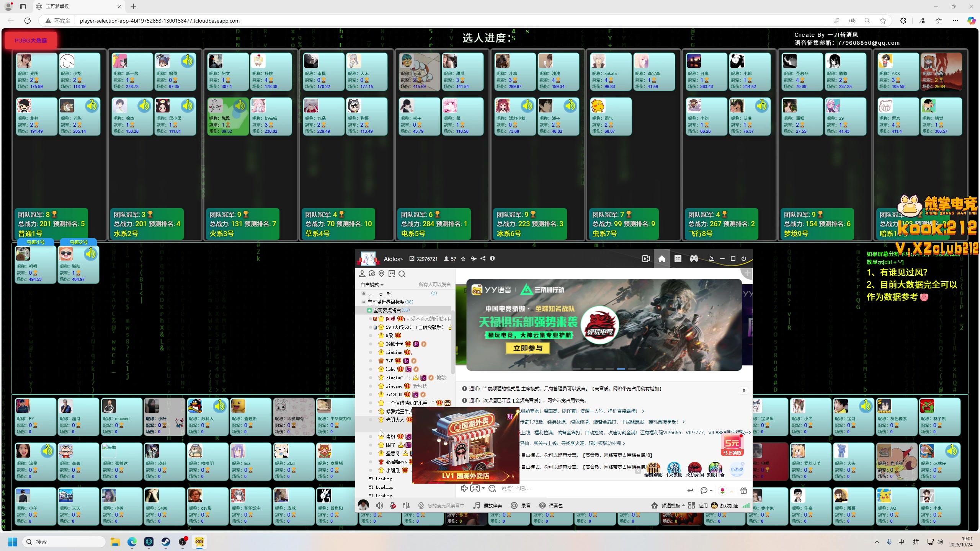This screenshot has height=551, width=980.
Task: Open Steam from the Windows taskbar
Action: click(166, 542)
